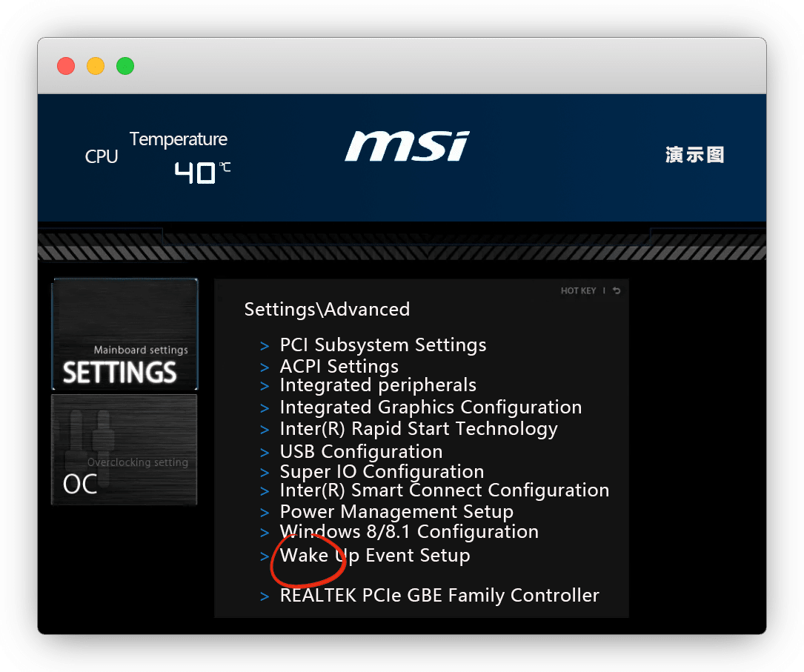Open REALTEK PCIe GBE Family Controller
Viewport: 804px width, 672px height.
(439, 596)
